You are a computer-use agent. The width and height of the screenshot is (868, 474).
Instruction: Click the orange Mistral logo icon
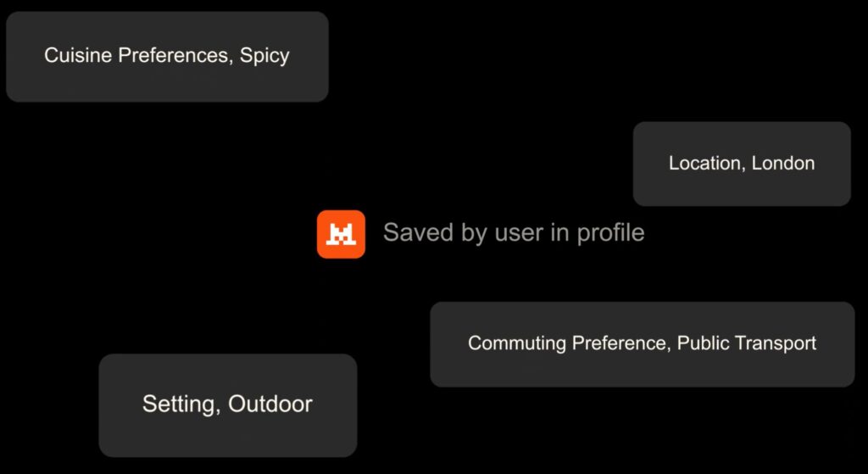tap(341, 234)
